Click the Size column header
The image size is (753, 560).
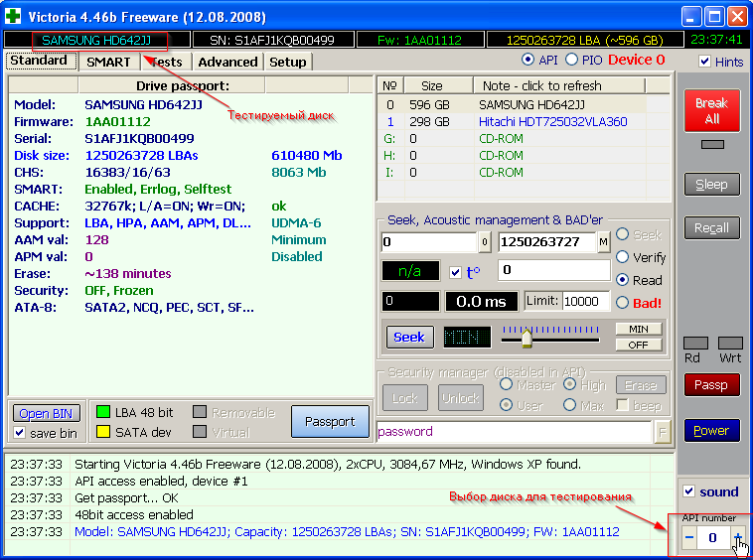[438, 86]
